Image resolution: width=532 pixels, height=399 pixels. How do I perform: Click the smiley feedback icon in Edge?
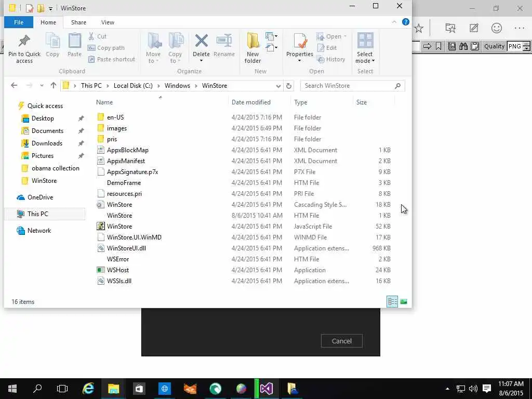click(x=496, y=28)
